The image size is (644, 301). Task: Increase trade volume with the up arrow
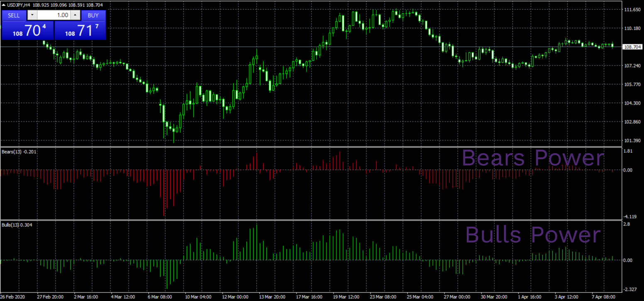click(x=75, y=15)
